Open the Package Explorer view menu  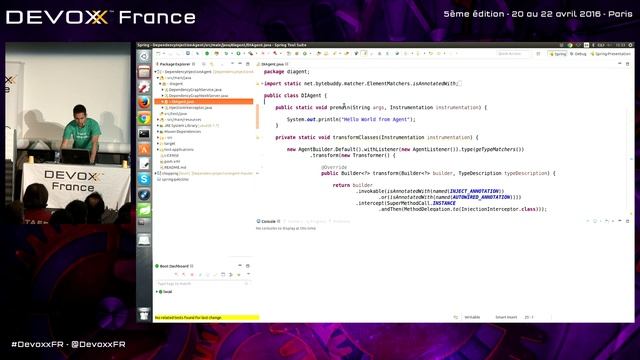(232, 64)
